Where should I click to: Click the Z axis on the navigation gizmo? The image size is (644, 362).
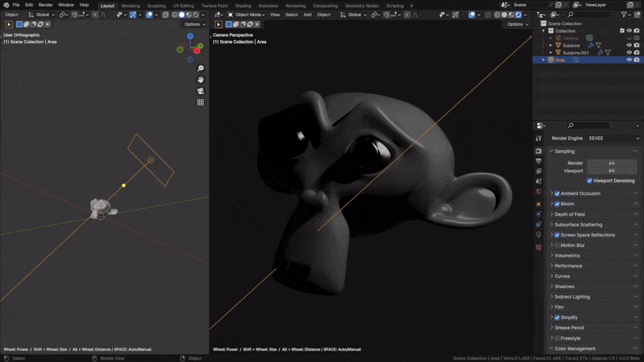pos(190,36)
